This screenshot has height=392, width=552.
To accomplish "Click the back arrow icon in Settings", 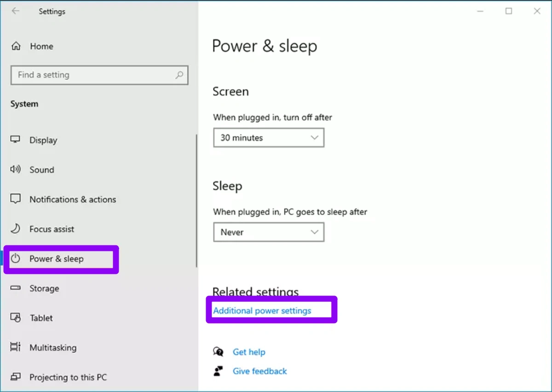I will (x=16, y=11).
